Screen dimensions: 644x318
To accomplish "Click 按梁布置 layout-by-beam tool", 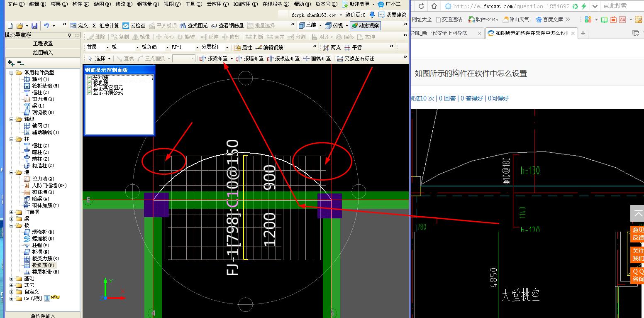I will pos(214,59).
